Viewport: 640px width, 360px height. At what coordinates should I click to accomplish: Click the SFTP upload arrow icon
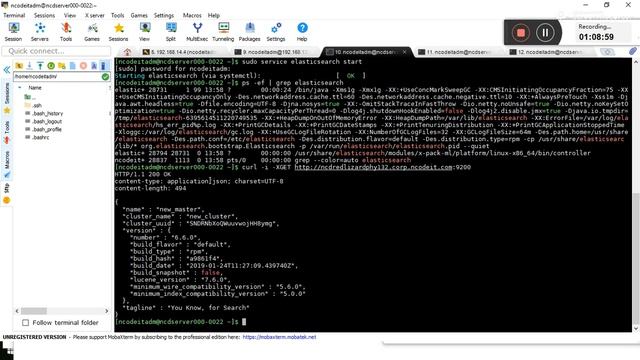tap(40, 66)
